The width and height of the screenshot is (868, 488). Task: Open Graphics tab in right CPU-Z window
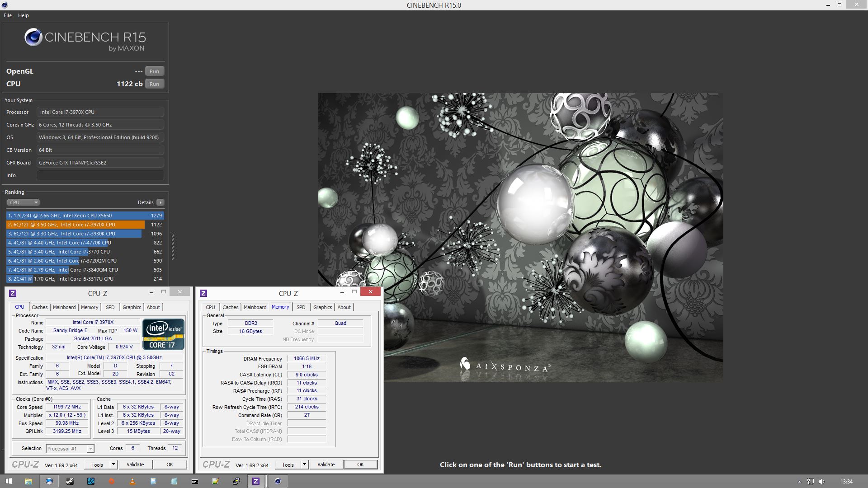pos(323,307)
